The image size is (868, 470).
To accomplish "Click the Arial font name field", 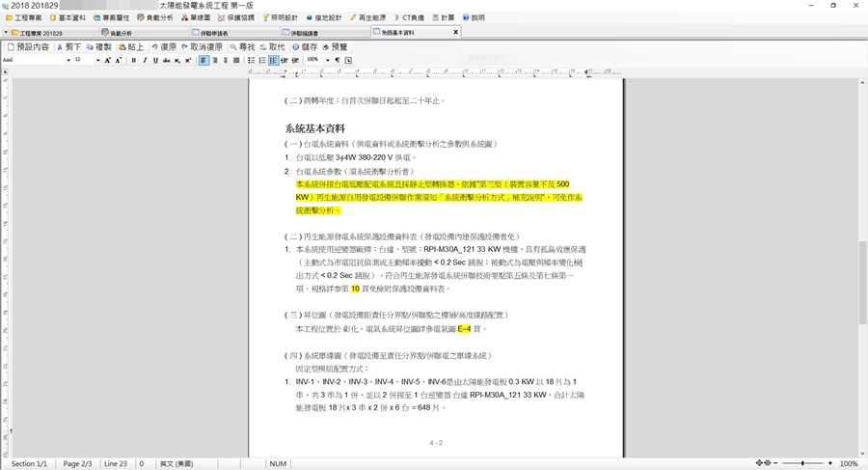I will pyautogui.click(x=34, y=61).
